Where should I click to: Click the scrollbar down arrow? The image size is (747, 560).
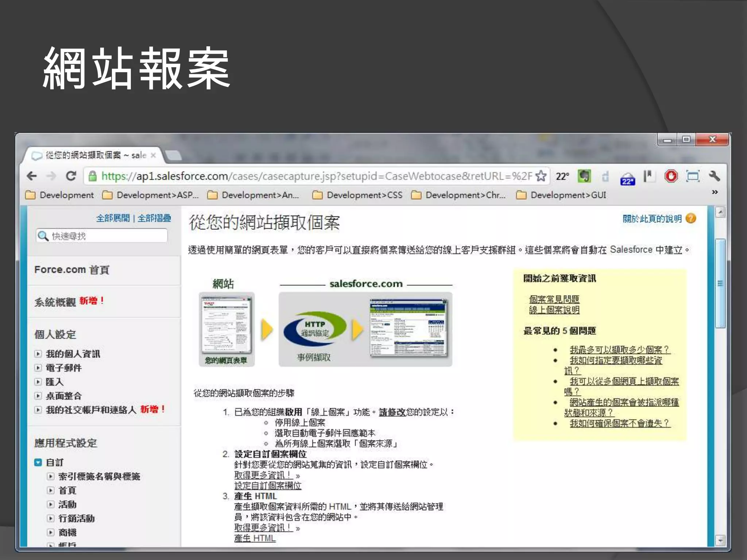[720, 540]
